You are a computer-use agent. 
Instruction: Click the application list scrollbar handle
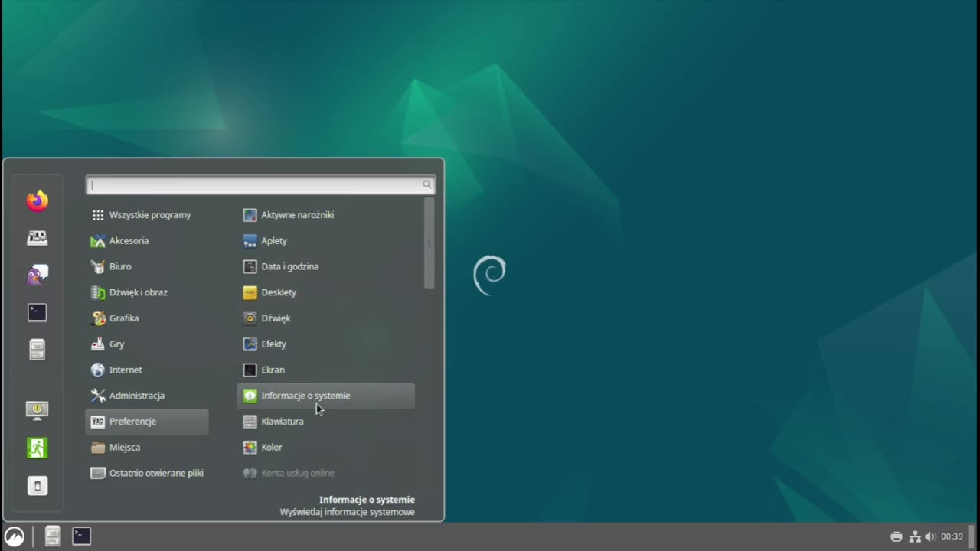(x=429, y=243)
